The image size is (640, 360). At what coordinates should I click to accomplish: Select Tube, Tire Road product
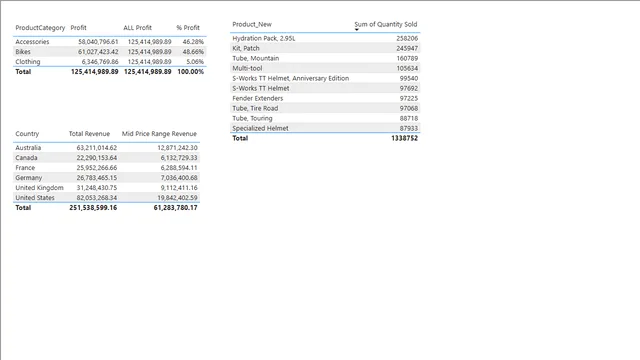255,108
